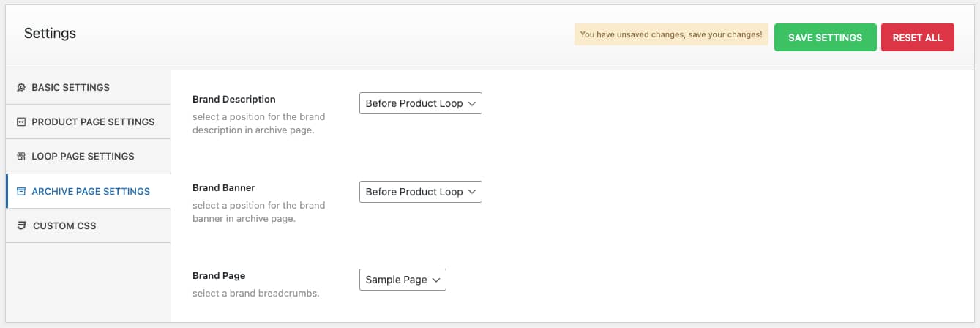The height and width of the screenshot is (328, 980).
Task: Click the green Save Settings button
Action: pyautogui.click(x=826, y=37)
